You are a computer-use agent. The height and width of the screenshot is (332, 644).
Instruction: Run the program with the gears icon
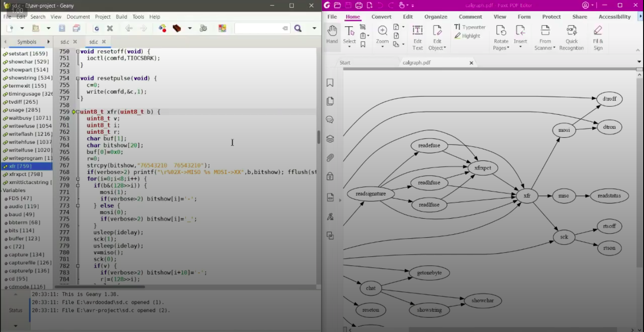click(x=203, y=28)
